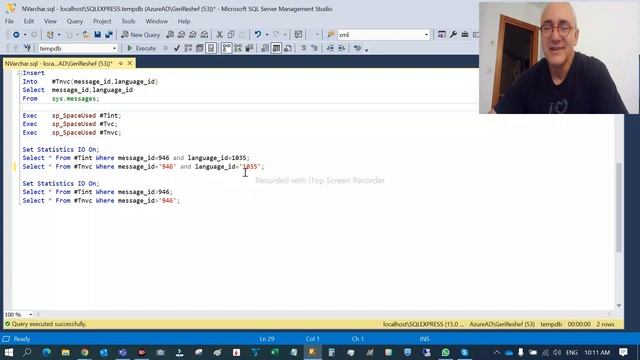Screen dimensions: 640x360
Task: Switch output to Results to File
Action: [288, 48]
